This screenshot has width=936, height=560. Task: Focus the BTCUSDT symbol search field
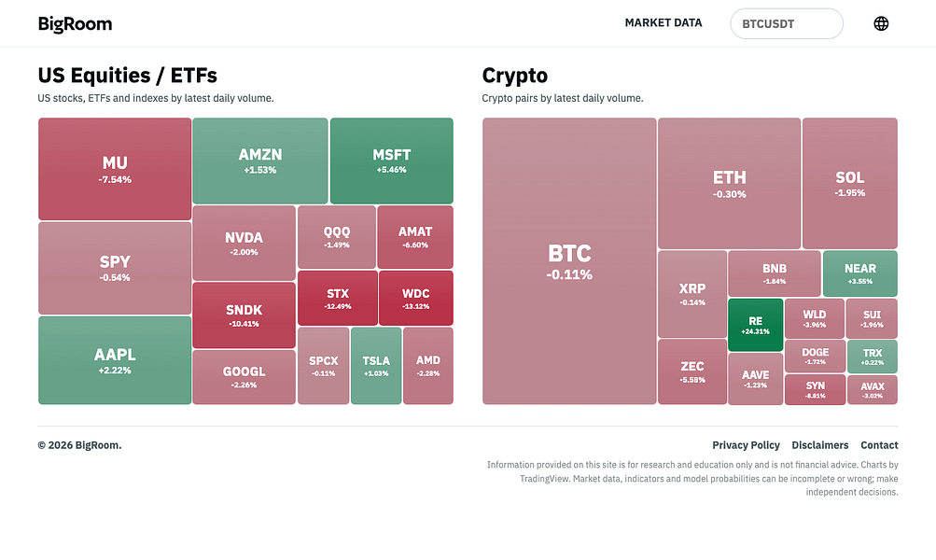(x=787, y=24)
